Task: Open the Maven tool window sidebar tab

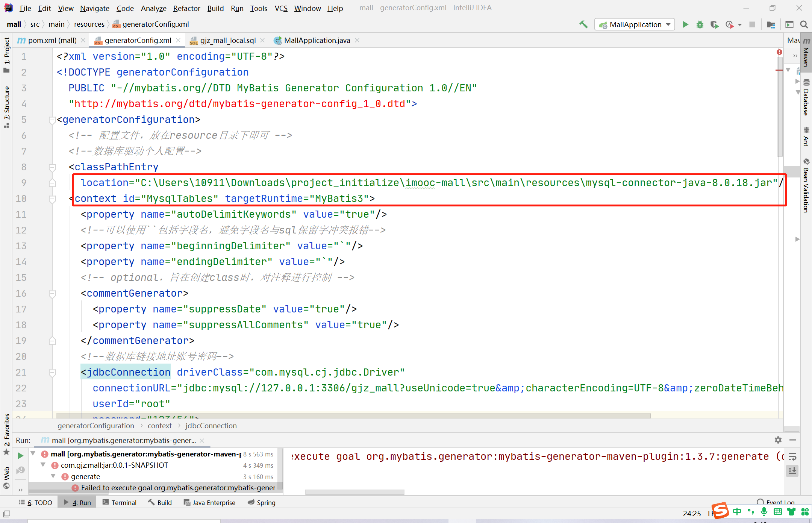Action: tap(806, 52)
